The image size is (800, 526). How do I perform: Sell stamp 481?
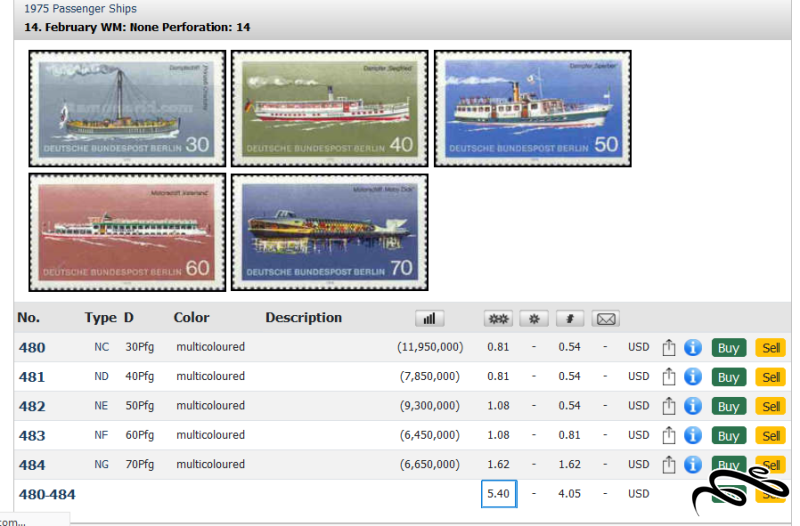pos(770,377)
